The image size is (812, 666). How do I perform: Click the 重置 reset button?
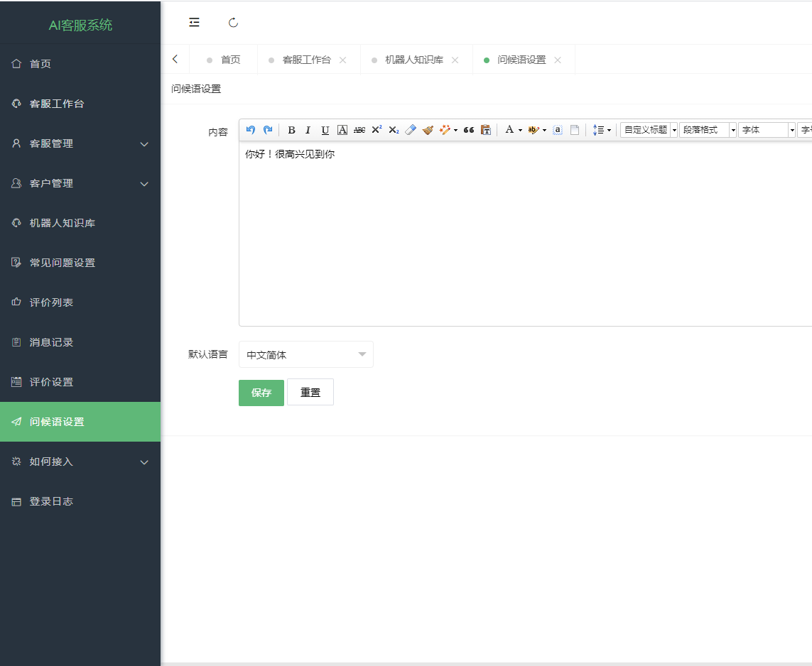click(x=310, y=393)
